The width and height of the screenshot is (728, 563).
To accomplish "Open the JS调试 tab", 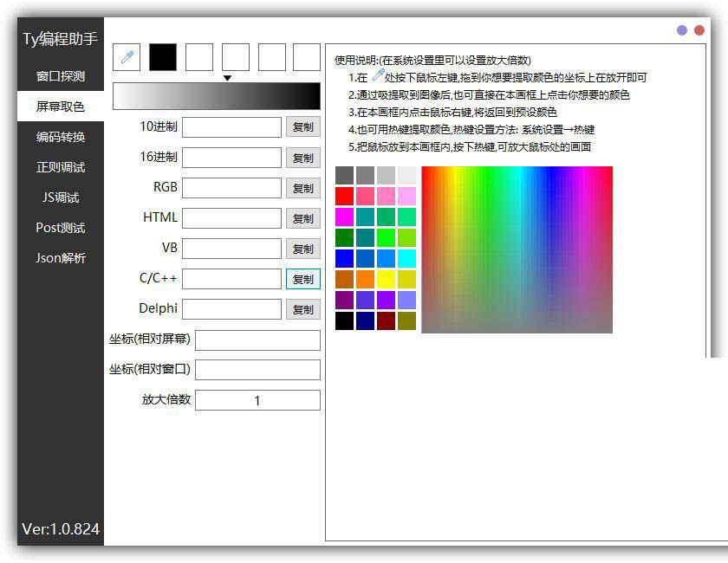I will coord(61,197).
